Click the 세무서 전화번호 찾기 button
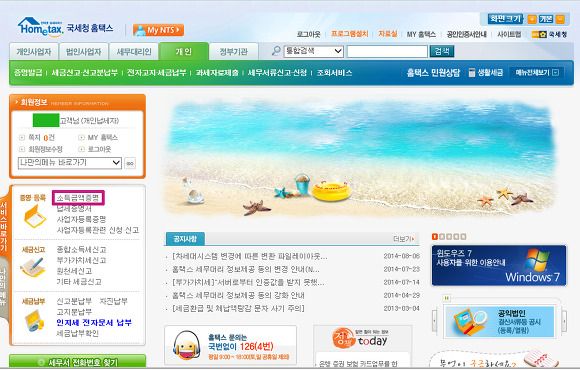Screen dimensions: 580x370 pyautogui.click(x=77, y=362)
